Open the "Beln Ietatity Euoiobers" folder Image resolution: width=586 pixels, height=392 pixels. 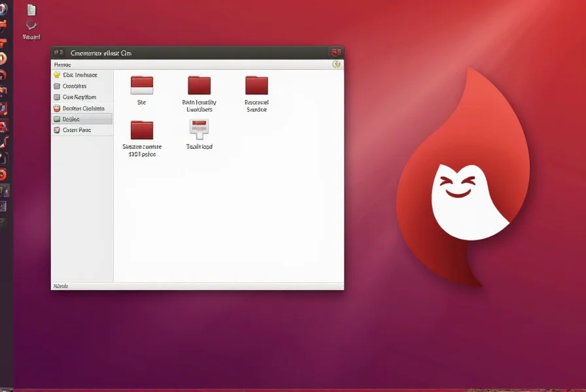click(x=199, y=86)
